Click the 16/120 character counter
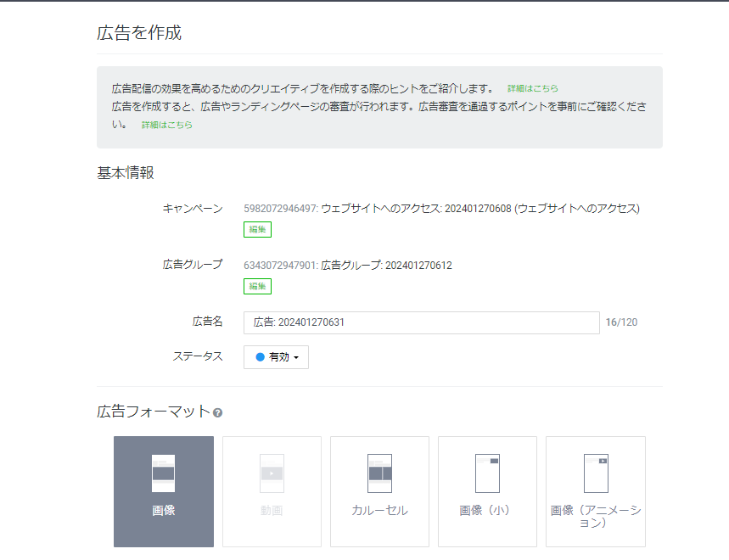 (621, 322)
